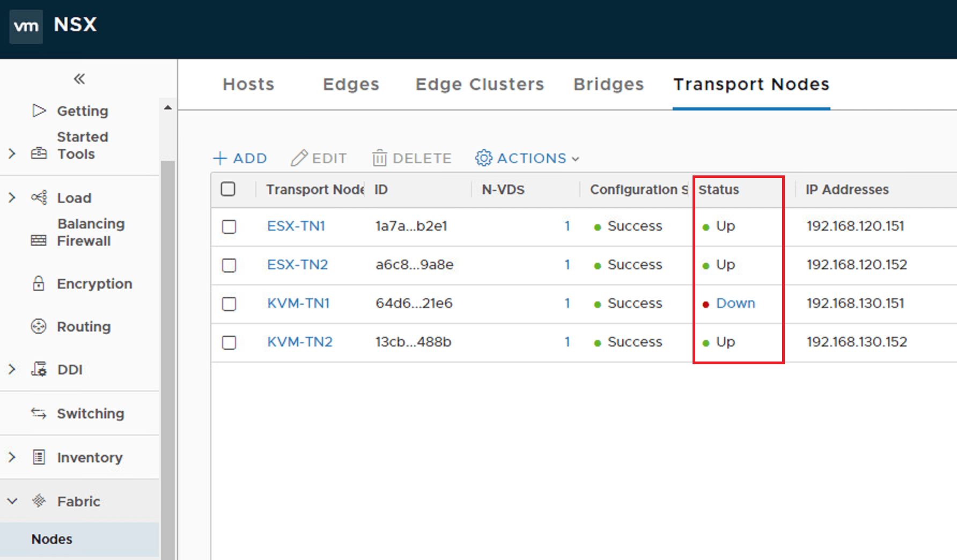Expand the Inventory section chevron
The height and width of the screenshot is (560, 957).
tap(12, 457)
